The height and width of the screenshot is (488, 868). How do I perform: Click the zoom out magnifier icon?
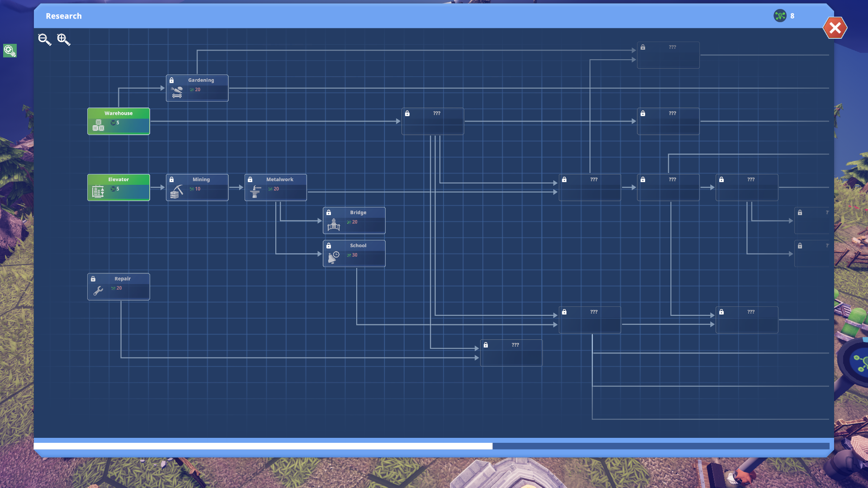[x=44, y=40]
